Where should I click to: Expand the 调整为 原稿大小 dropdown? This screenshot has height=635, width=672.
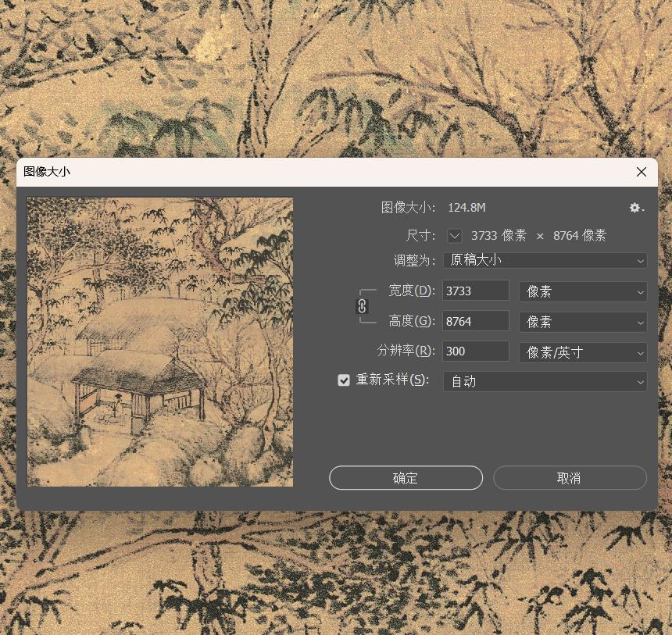click(x=545, y=261)
